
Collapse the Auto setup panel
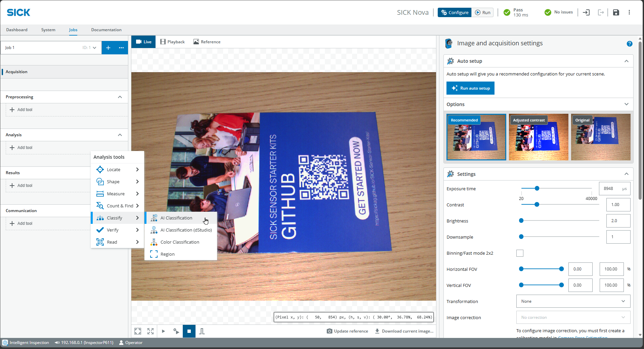(627, 61)
